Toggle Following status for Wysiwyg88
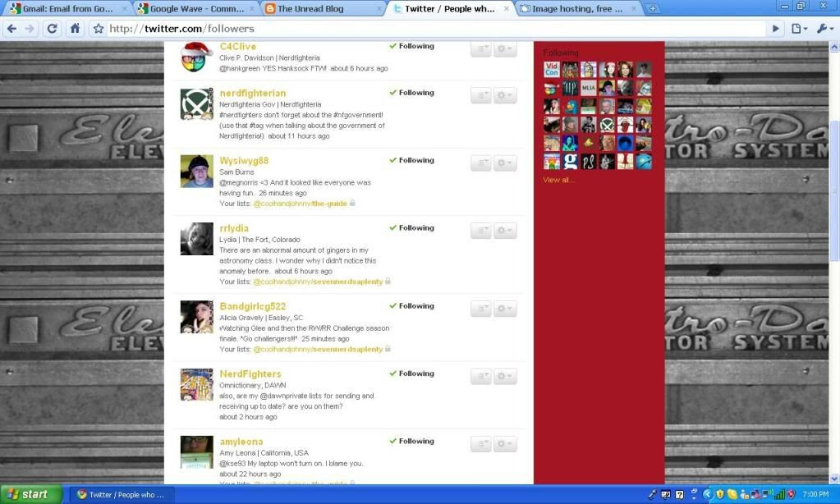 pos(411,160)
